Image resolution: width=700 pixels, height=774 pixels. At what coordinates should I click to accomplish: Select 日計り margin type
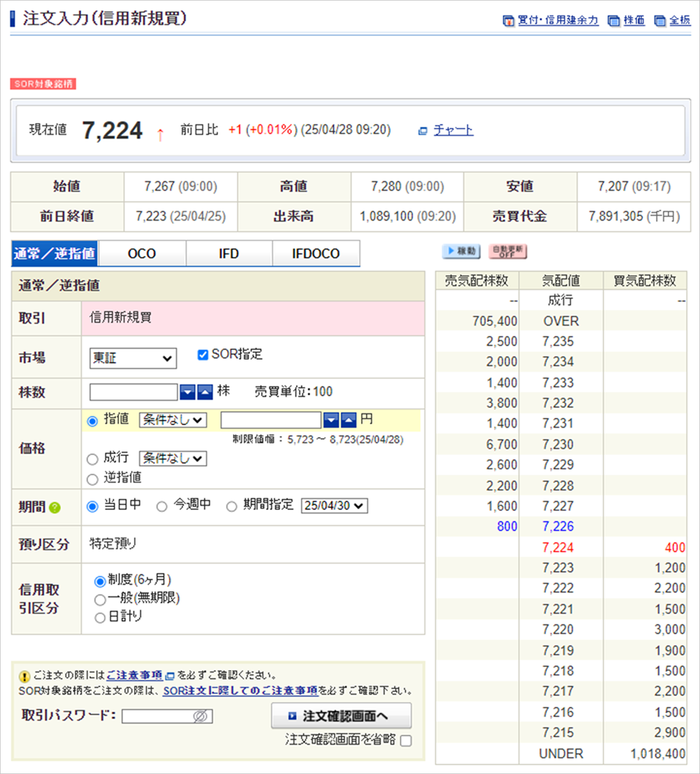(x=100, y=617)
